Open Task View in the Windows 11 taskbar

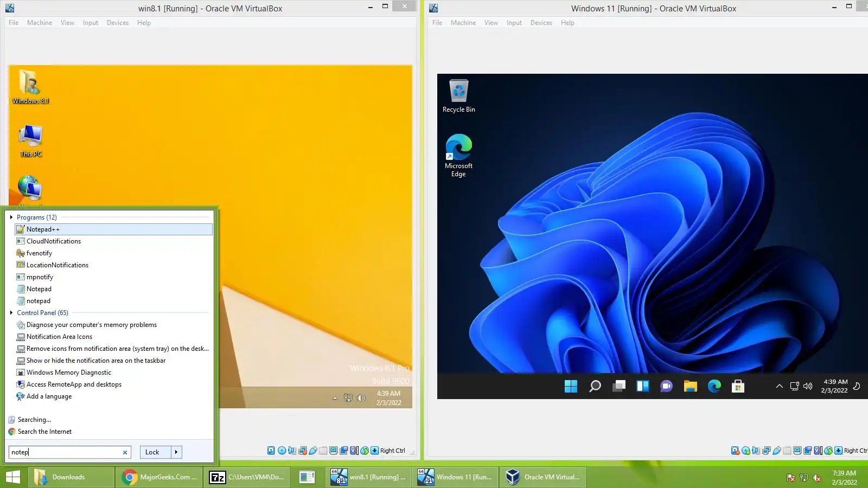pos(619,386)
